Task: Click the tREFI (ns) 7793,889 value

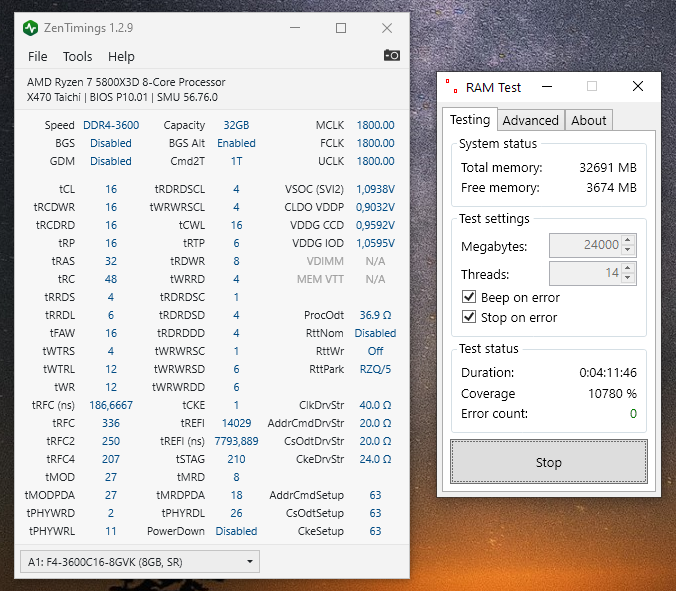Action: point(236,441)
